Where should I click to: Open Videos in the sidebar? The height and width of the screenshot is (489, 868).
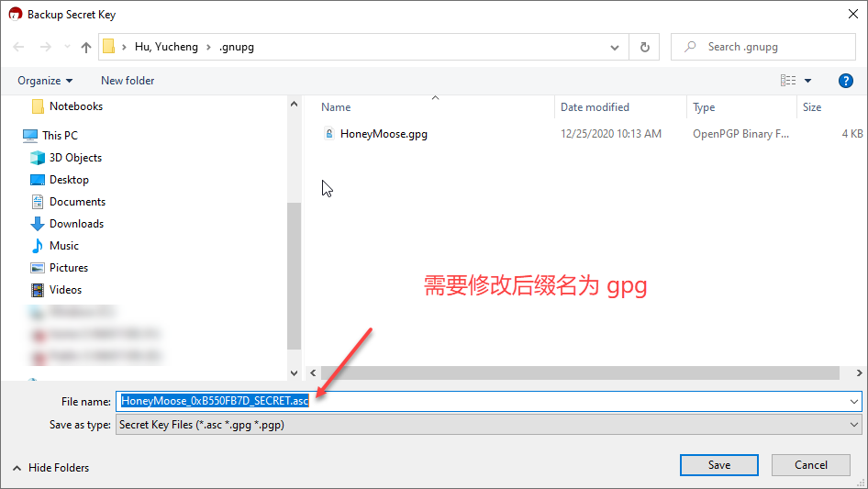pyautogui.click(x=65, y=290)
